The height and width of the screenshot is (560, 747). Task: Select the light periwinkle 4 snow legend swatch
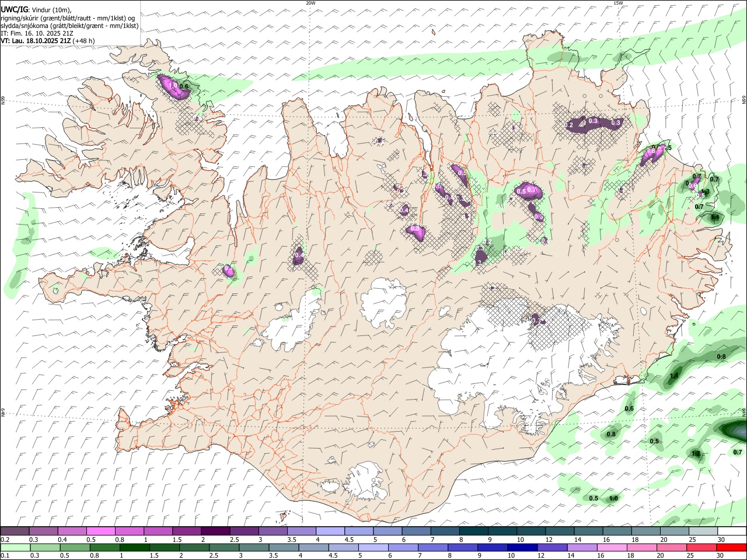tap(330, 531)
